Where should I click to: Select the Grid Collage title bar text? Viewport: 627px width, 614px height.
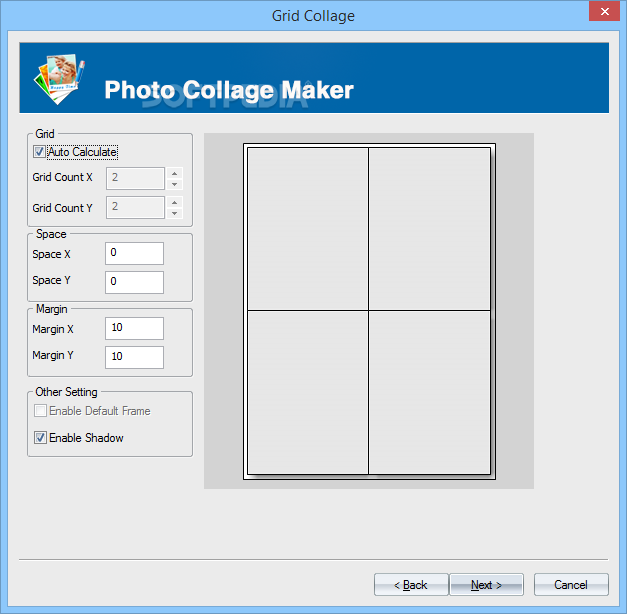[313, 16]
